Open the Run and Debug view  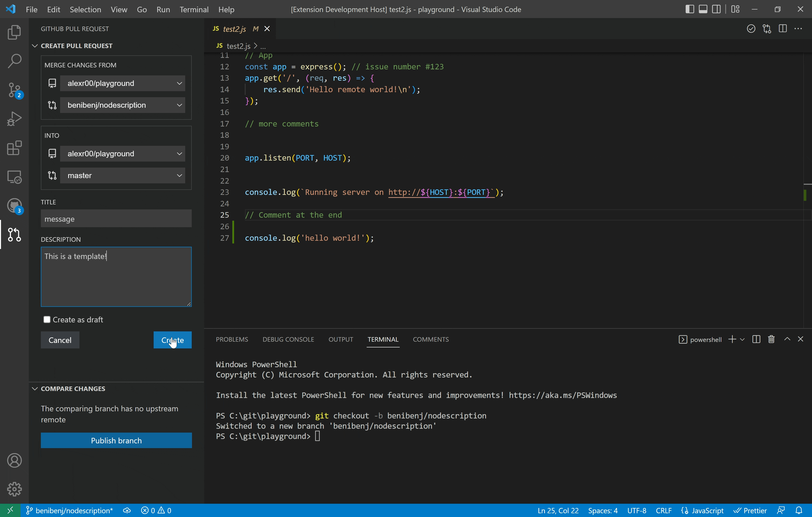(14, 119)
